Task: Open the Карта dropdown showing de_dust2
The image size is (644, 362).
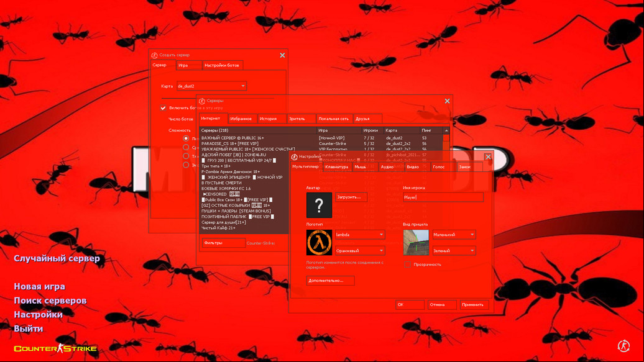Action: tap(211, 86)
